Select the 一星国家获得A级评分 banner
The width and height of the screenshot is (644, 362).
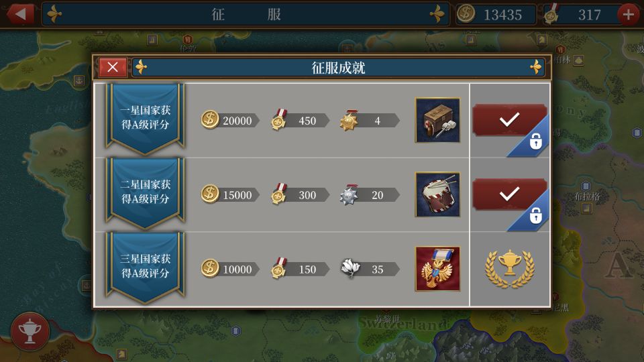pos(145,119)
